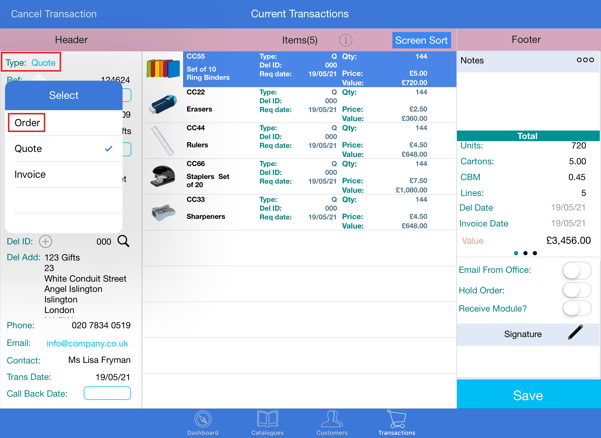
Task: Select Order from the type list
Action: coord(28,123)
